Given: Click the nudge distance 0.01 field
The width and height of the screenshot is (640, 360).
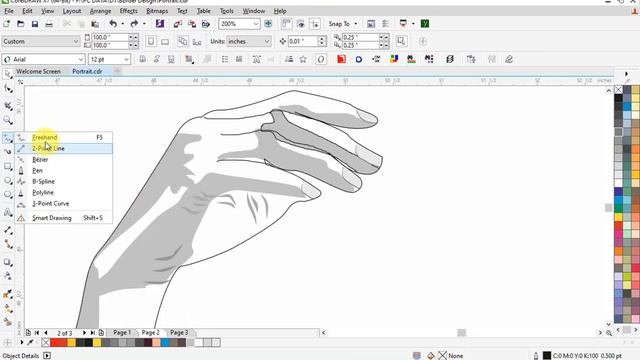Looking at the screenshot, I should pos(302,42).
